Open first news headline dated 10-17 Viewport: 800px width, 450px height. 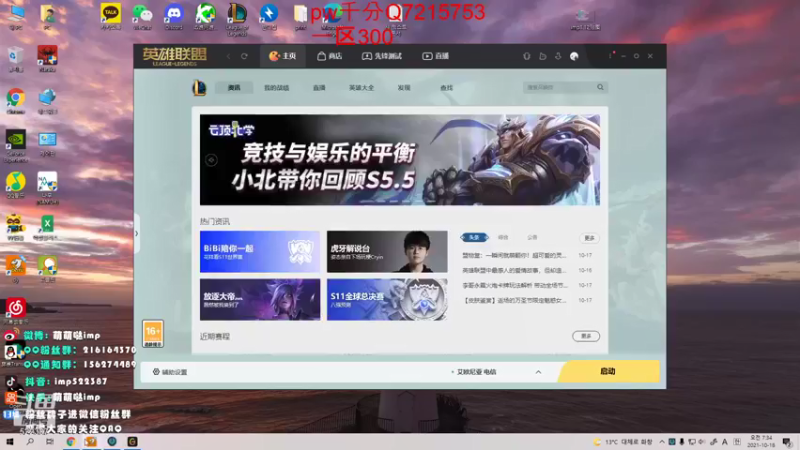point(514,255)
